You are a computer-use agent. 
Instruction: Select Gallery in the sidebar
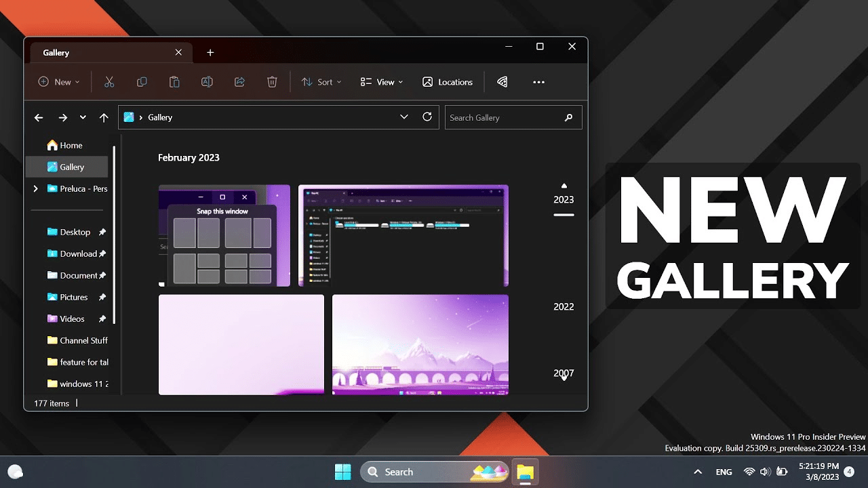(x=66, y=167)
